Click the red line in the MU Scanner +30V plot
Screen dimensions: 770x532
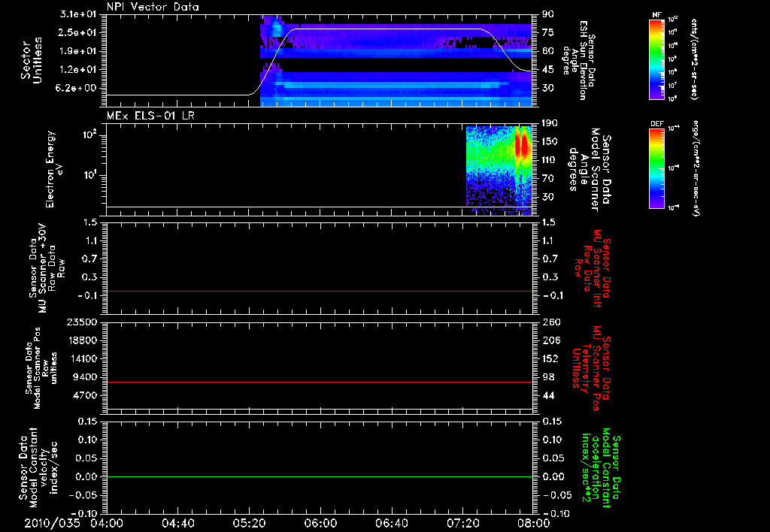320,291
